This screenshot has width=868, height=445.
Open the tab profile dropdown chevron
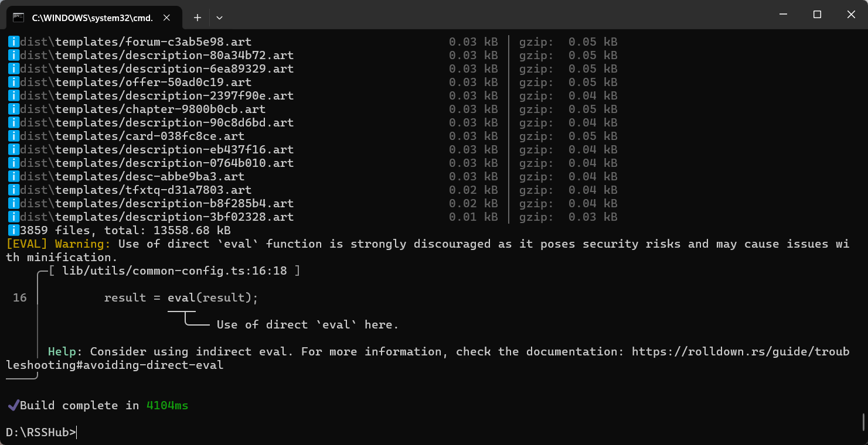[x=219, y=18]
